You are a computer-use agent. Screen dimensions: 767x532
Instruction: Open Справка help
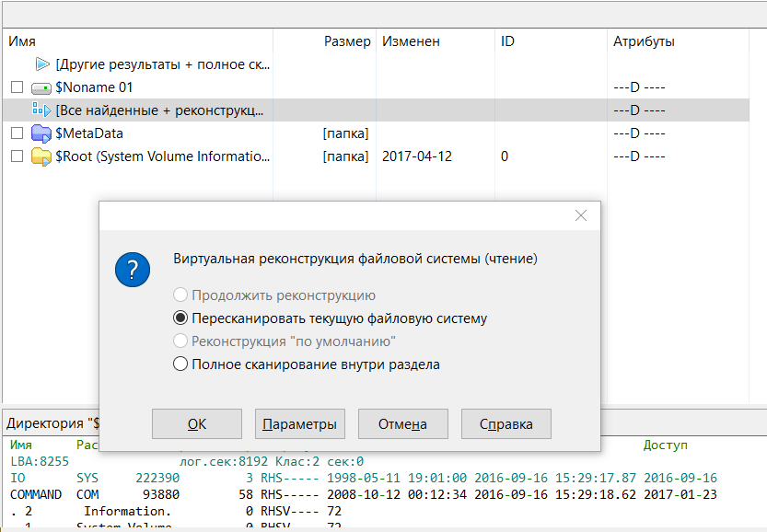pos(506,423)
